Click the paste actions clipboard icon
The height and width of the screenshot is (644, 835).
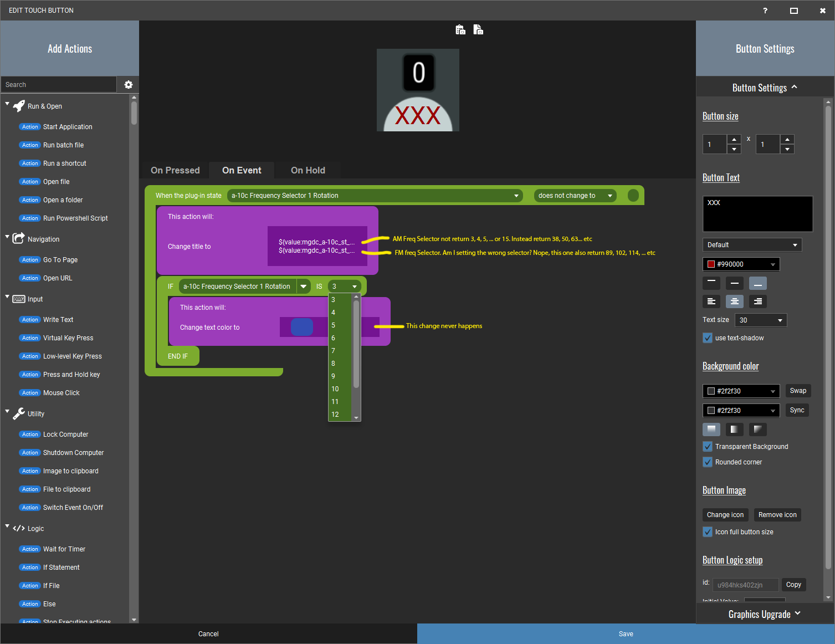460,30
